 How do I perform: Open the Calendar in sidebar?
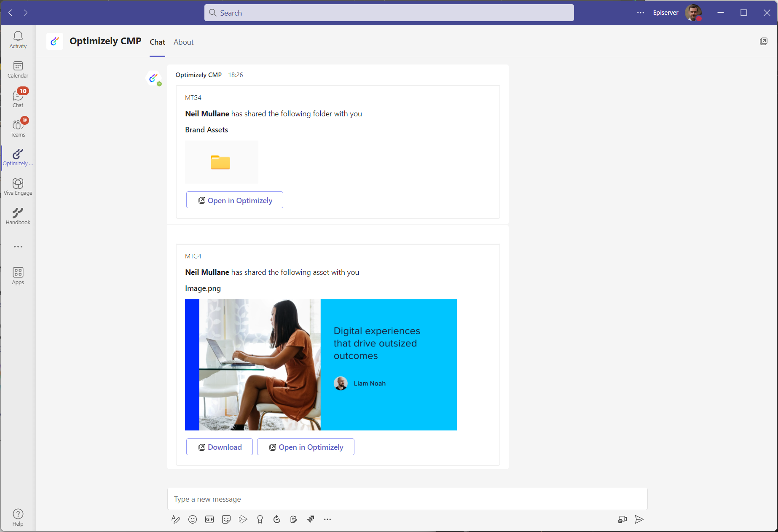[18, 70]
